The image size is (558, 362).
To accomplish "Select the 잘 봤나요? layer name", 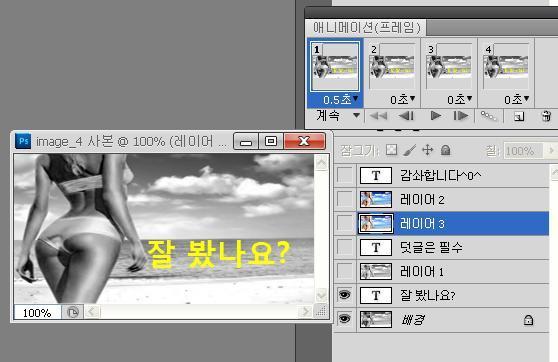I will pos(428,295).
